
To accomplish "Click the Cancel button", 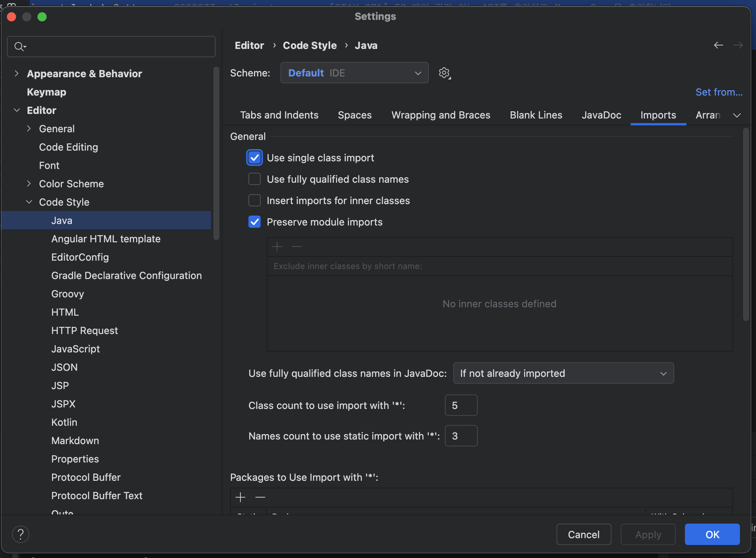I will click(x=583, y=534).
